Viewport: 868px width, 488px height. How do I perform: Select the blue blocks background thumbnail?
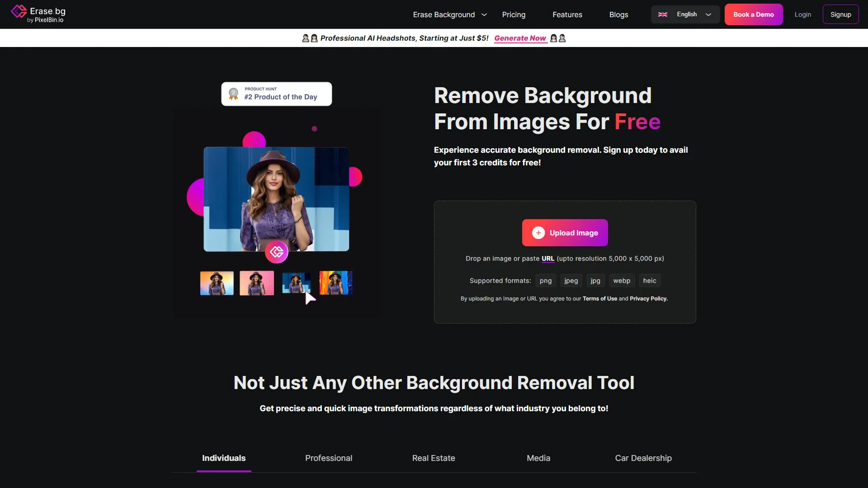(x=296, y=283)
